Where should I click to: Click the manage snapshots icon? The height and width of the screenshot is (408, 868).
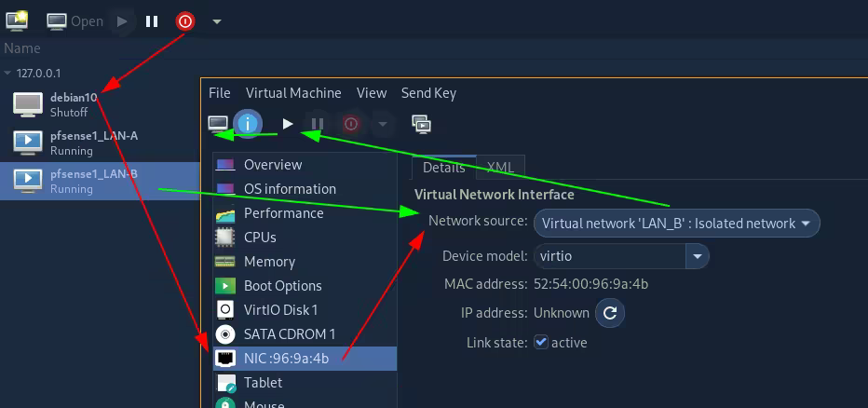pos(422,124)
